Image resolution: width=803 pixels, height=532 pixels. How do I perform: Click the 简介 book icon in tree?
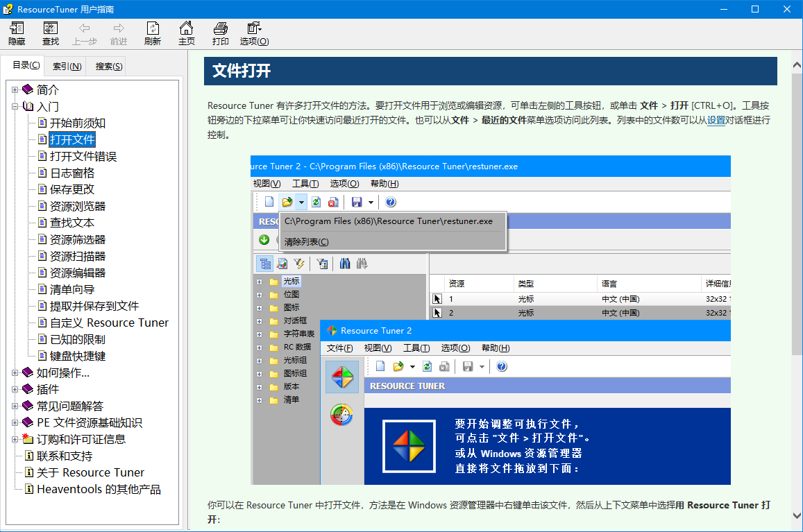pyautogui.click(x=28, y=90)
